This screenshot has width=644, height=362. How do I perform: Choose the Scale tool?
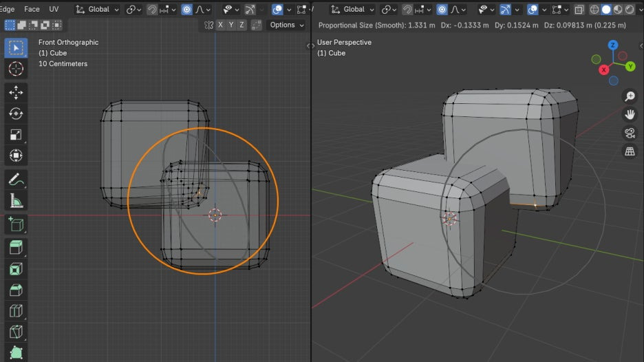click(x=16, y=135)
